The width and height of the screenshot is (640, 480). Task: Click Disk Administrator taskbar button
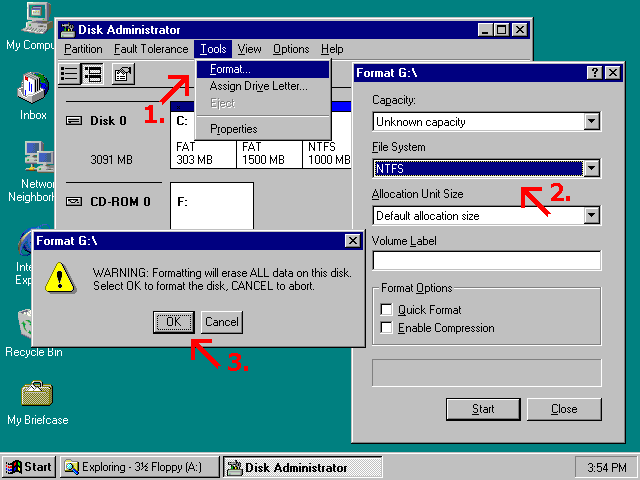[x=302, y=467]
